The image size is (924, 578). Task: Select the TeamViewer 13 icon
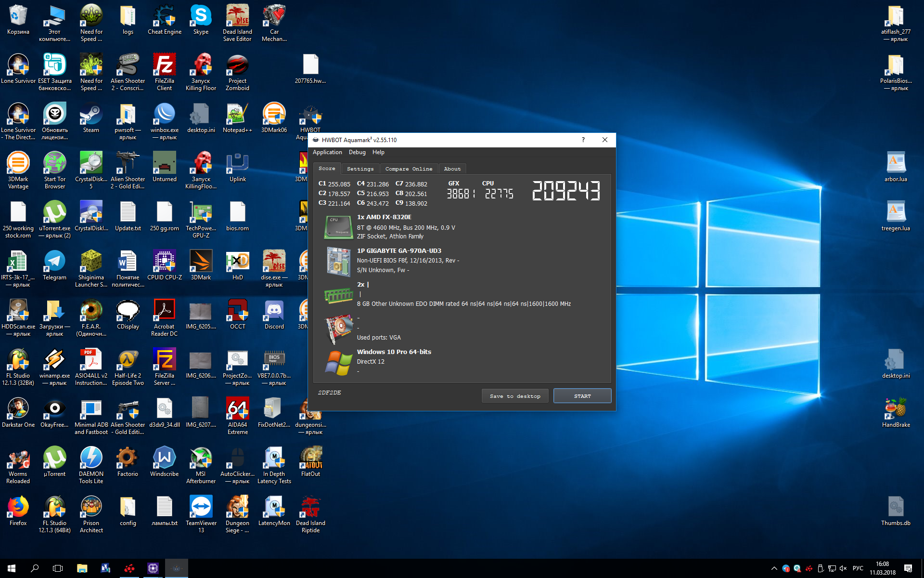[x=201, y=514]
